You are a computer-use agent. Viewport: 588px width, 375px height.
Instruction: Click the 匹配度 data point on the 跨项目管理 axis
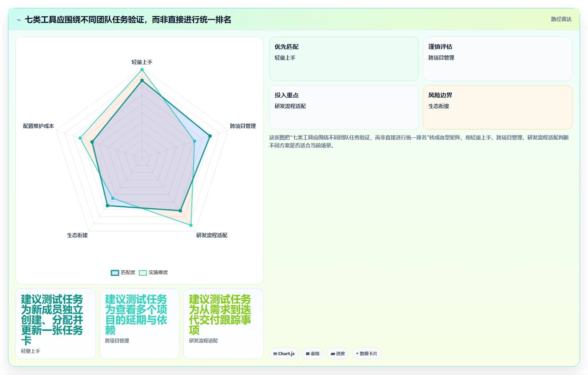tap(210, 136)
